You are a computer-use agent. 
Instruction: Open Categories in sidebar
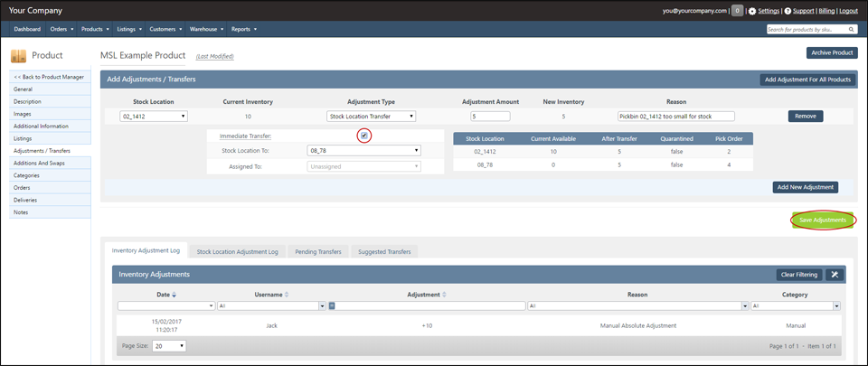click(x=50, y=175)
